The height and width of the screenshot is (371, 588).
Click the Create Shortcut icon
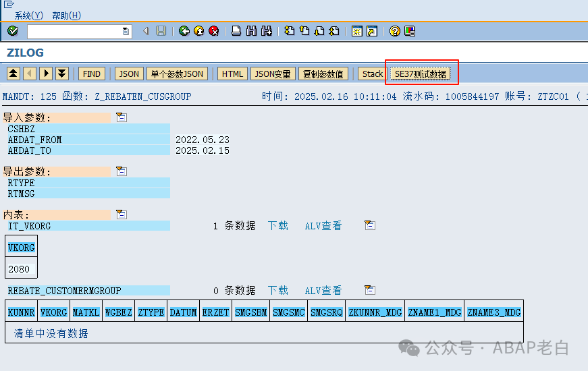coord(371,31)
